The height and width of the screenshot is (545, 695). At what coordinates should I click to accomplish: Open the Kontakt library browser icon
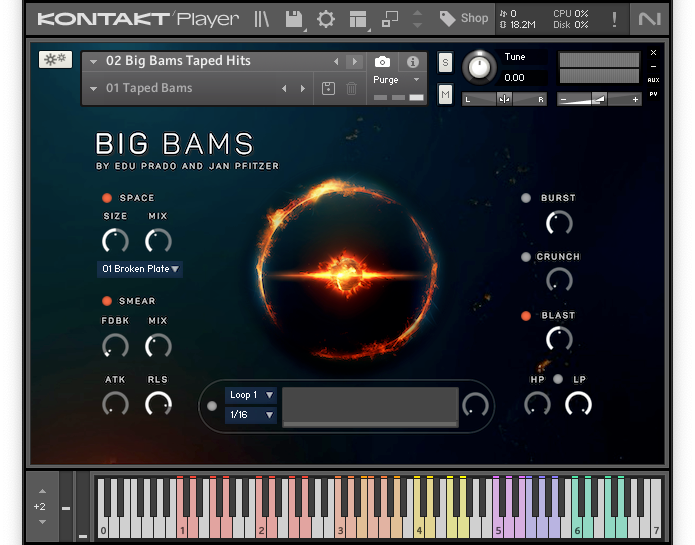[x=262, y=18]
